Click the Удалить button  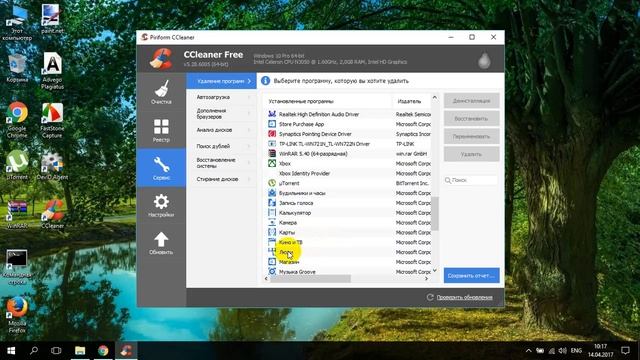471,154
